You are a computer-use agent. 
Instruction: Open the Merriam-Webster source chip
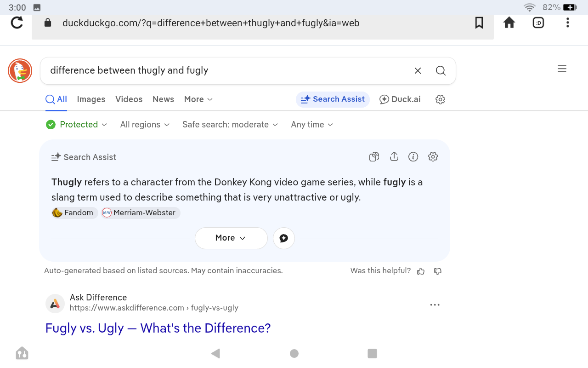tap(141, 213)
